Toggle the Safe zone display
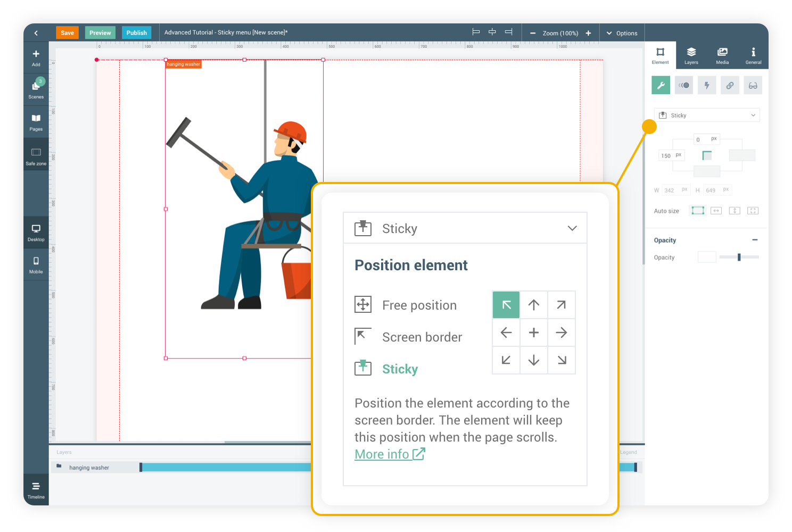The image size is (792, 532). coord(36,156)
